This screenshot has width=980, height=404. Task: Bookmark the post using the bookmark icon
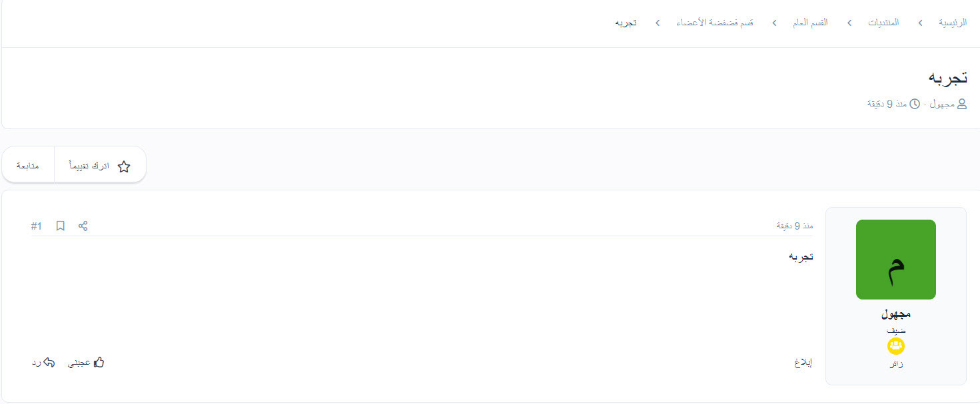(61, 226)
